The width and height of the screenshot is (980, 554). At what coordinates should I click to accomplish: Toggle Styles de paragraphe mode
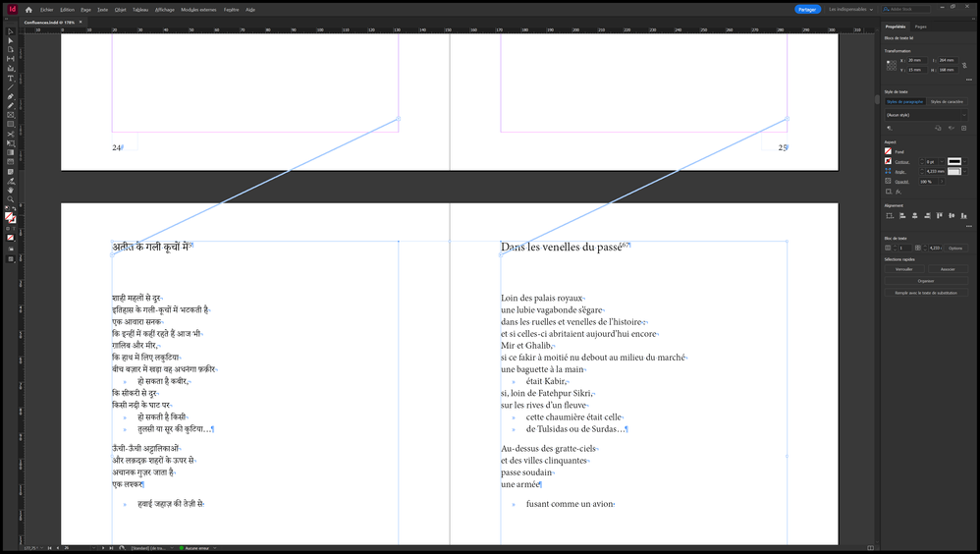pos(904,101)
